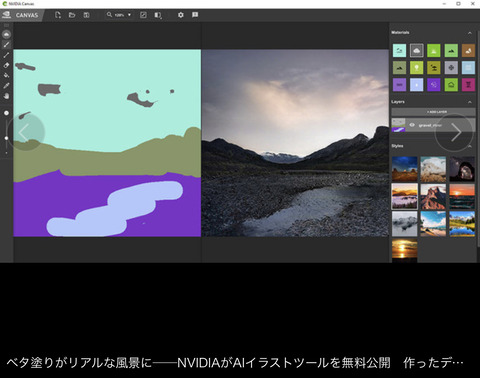Click the Add Layer button
Screen dimensions: 480x378
pos(433,112)
